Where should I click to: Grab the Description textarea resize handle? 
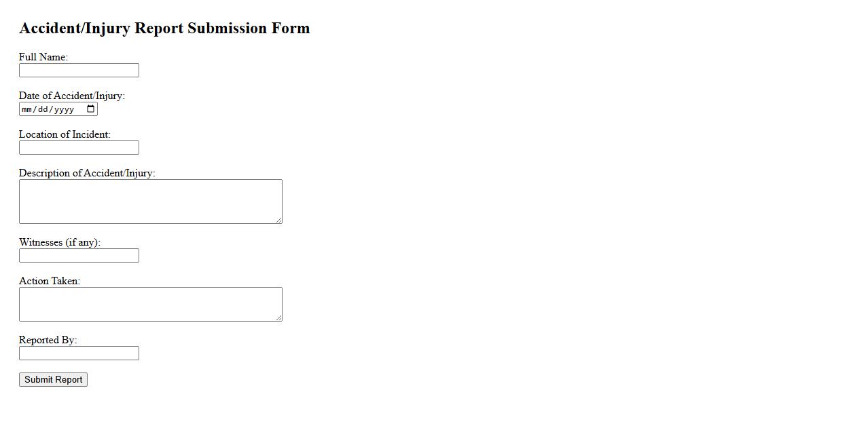coord(278,220)
